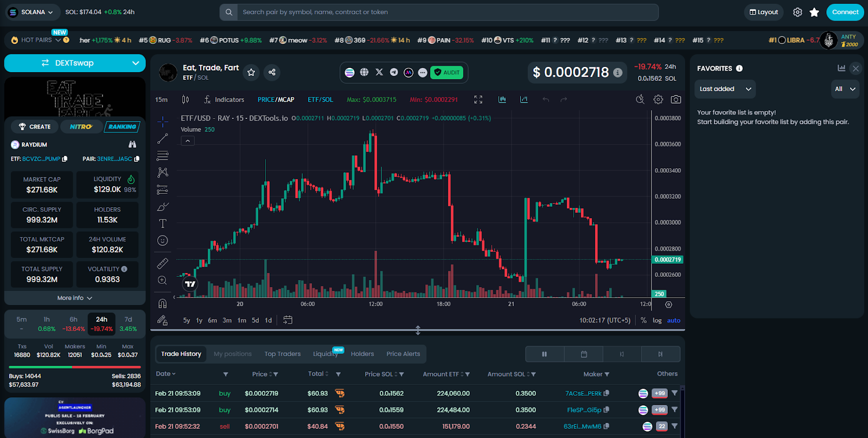Click the AUDIT button
The image size is (868, 438).
pyautogui.click(x=446, y=72)
